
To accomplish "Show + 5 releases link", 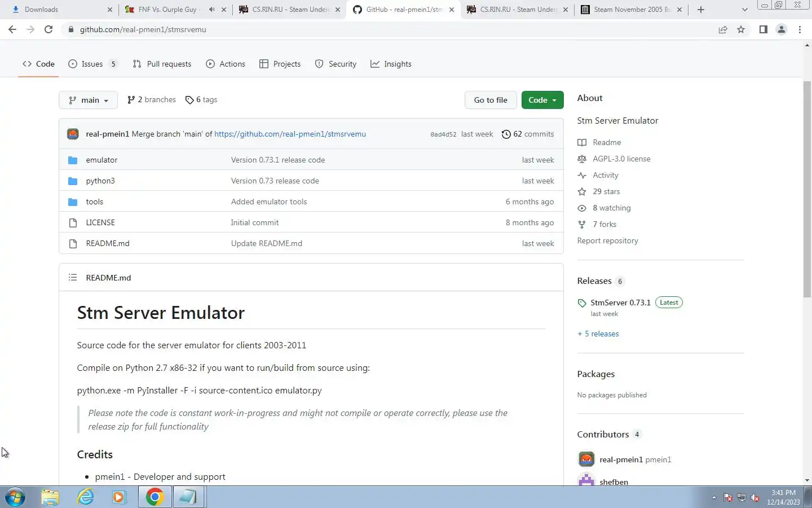I will click(598, 334).
